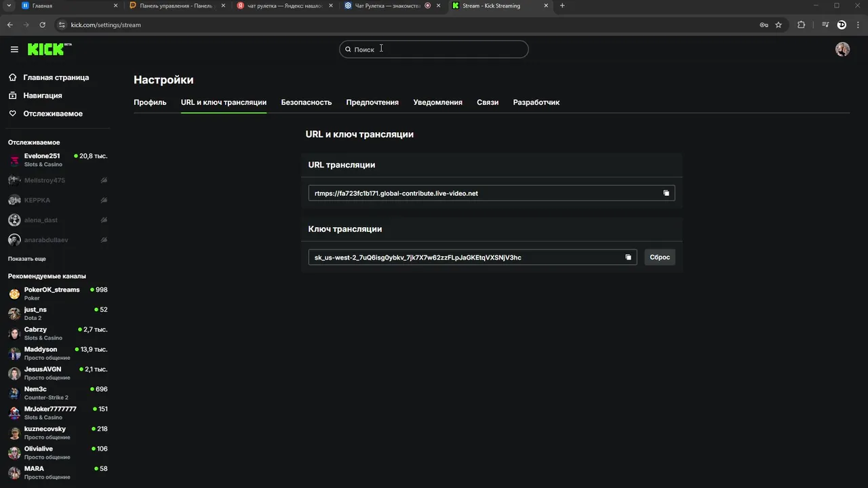Open Evelone251 channel avatar

14,161
